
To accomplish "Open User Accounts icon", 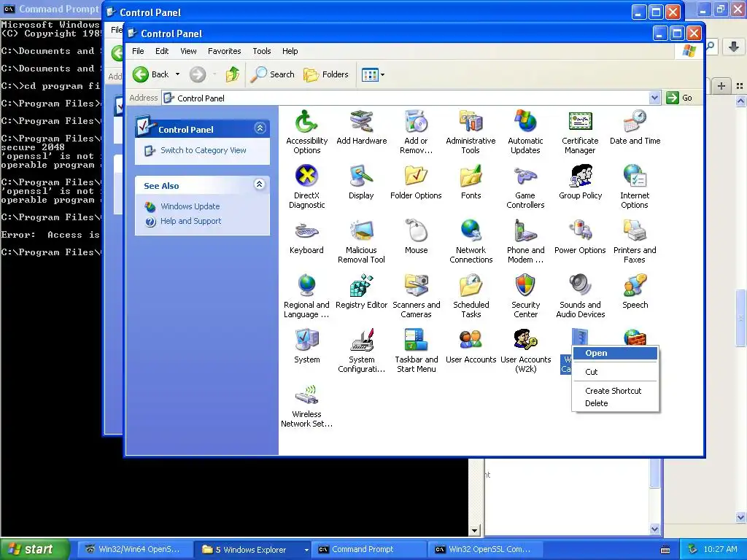I will click(x=471, y=341).
